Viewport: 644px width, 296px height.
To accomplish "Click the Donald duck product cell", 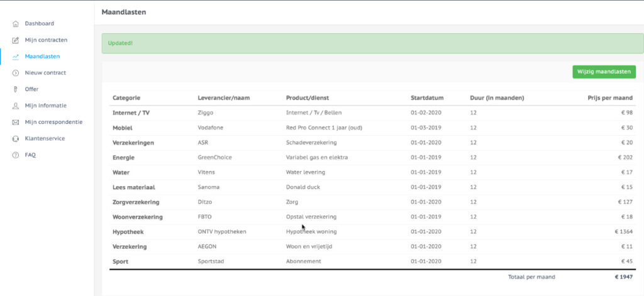I will [303, 187].
